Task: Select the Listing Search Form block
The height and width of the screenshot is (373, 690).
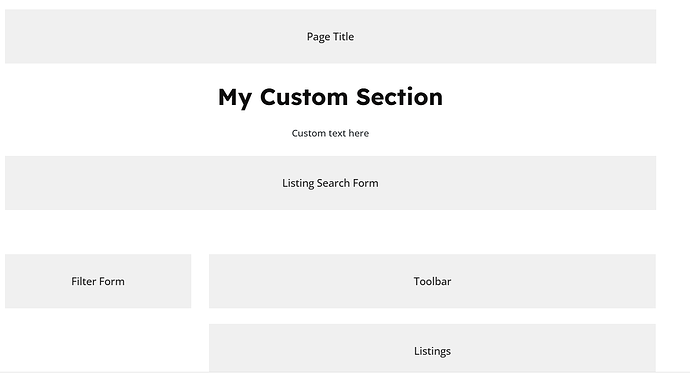Action: 330,183
